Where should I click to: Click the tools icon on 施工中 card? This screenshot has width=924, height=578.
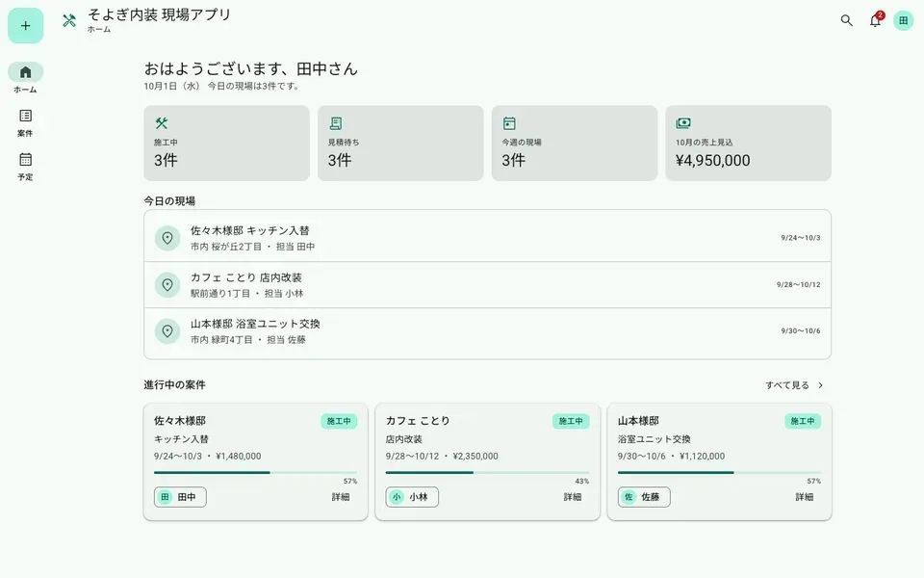162,122
